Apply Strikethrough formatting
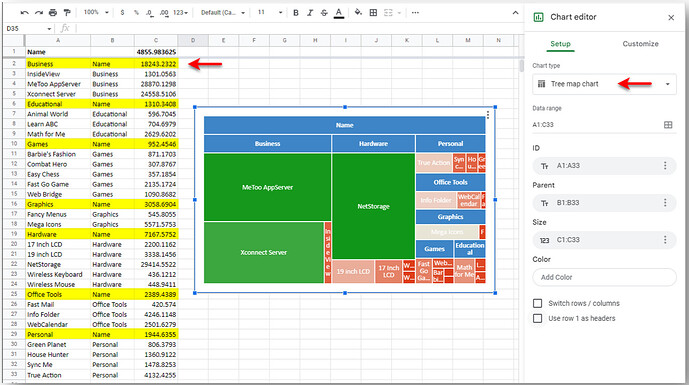 click(x=324, y=13)
